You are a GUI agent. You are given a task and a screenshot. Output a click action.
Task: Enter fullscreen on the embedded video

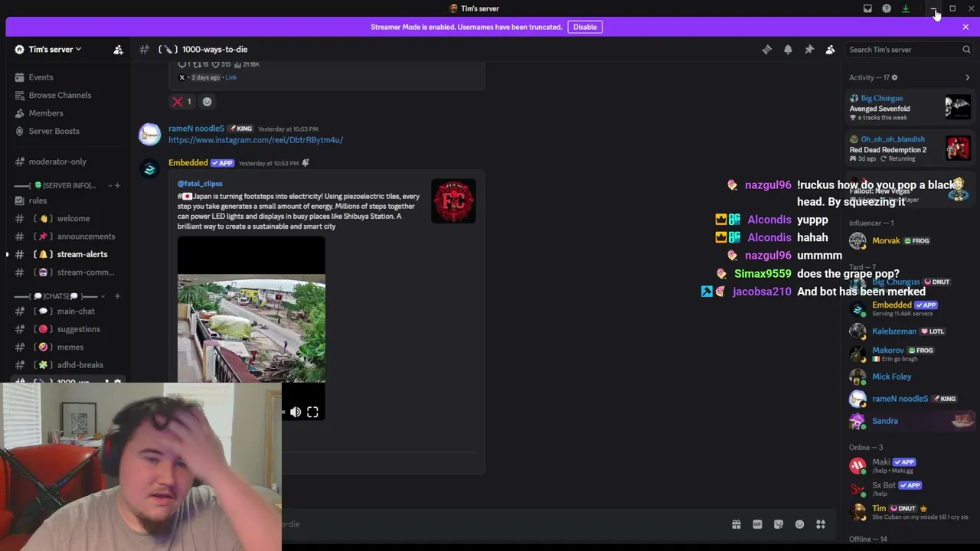click(312, 412)
